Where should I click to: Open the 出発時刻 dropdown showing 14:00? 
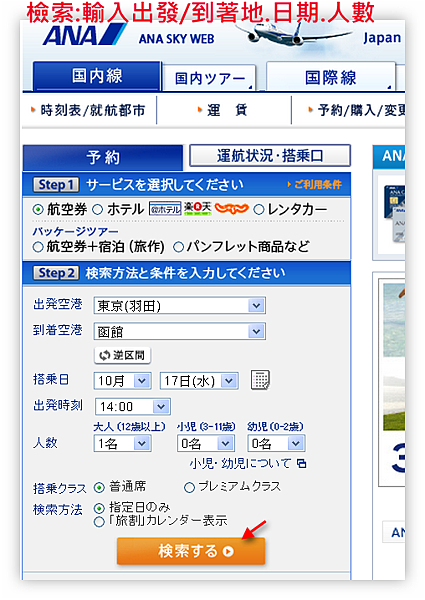pyautogui.click(x=133, y=406)
